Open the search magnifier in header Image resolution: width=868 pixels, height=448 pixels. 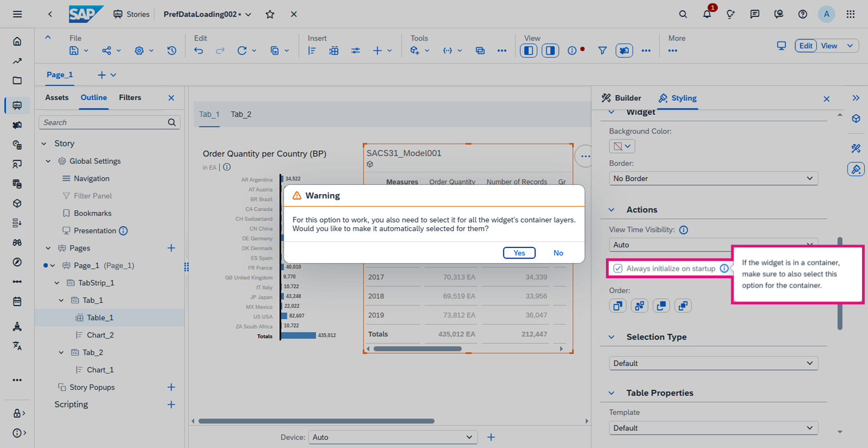pyautogui.click(x=683, y=14)
